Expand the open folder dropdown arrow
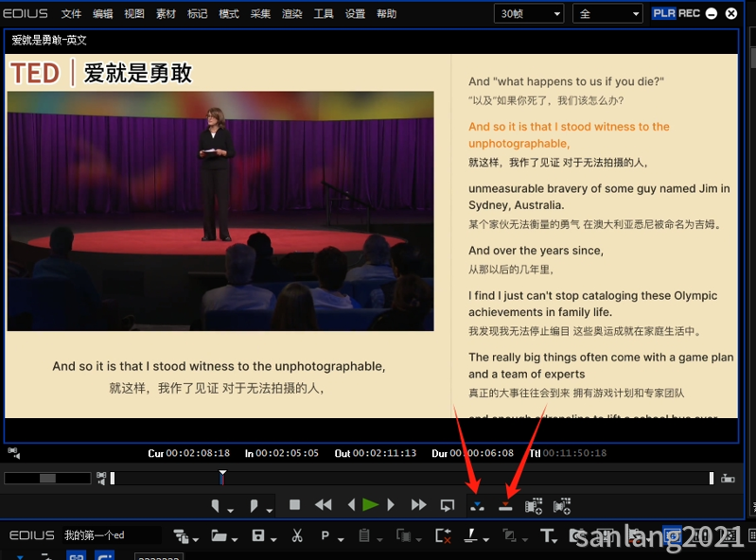 coord(235,539)
